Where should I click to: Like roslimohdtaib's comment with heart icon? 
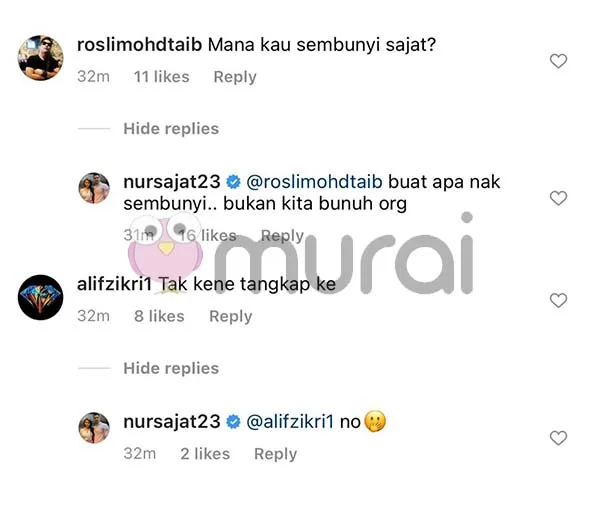558,61
